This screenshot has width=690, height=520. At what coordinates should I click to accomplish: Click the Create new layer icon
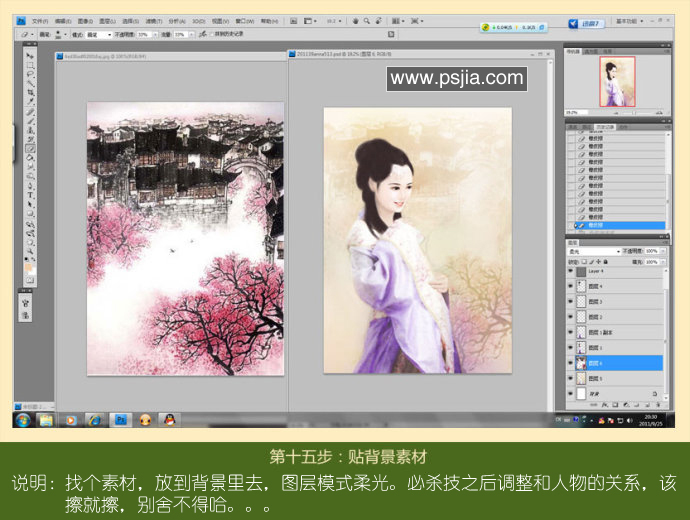[x=647, y=405]
